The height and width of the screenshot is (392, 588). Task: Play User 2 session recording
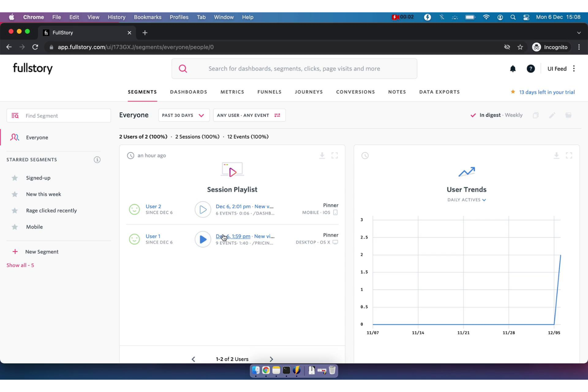(x=203, y=209)
